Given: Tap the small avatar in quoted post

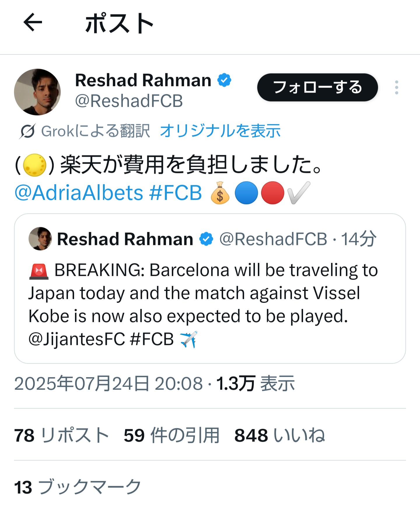Looking at the screenshot, I should [x=40, y=239].
